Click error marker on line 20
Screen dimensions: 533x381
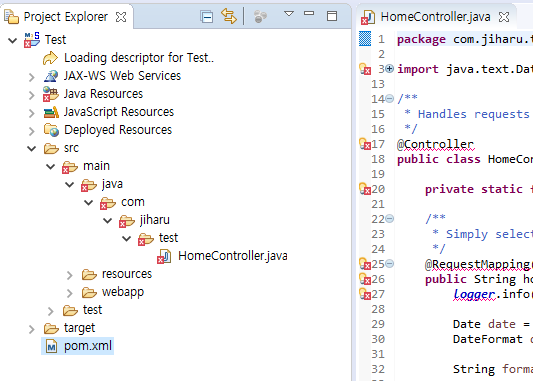[365, 189]
